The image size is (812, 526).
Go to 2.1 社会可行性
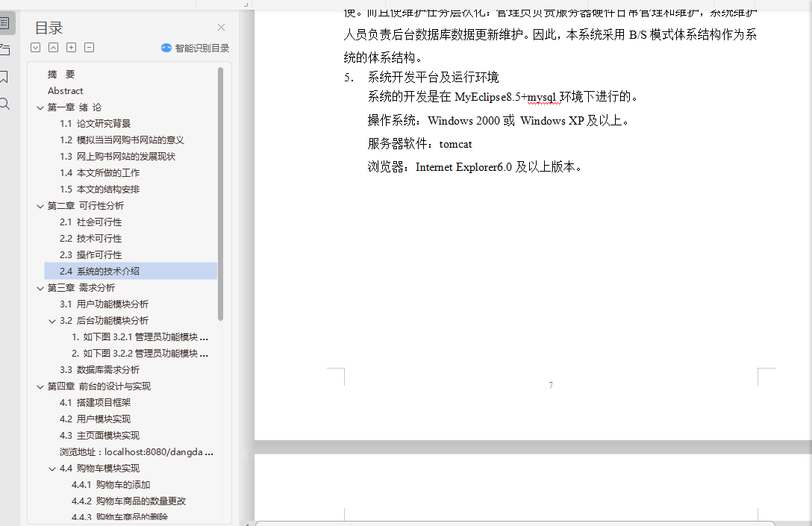click(90, 222)
